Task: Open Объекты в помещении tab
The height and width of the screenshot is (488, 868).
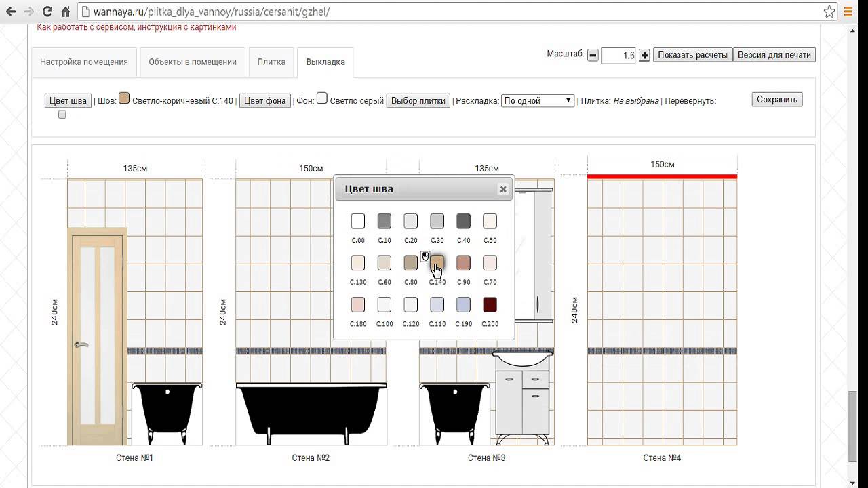Action: (193, 62)
